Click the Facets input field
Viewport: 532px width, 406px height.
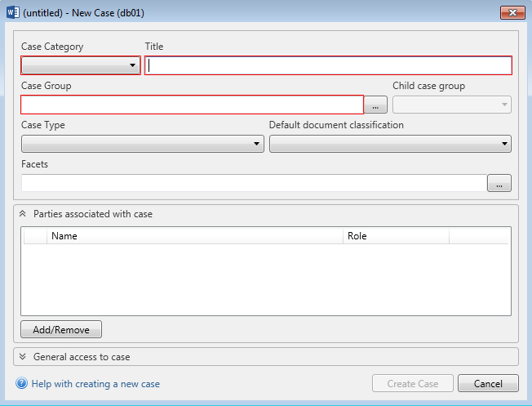pos(253,183)
